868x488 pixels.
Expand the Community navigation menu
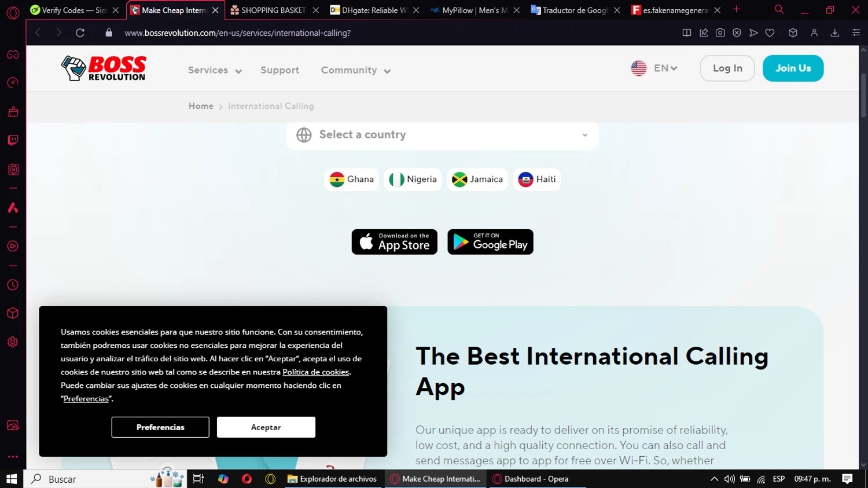(x=356, y=70)
